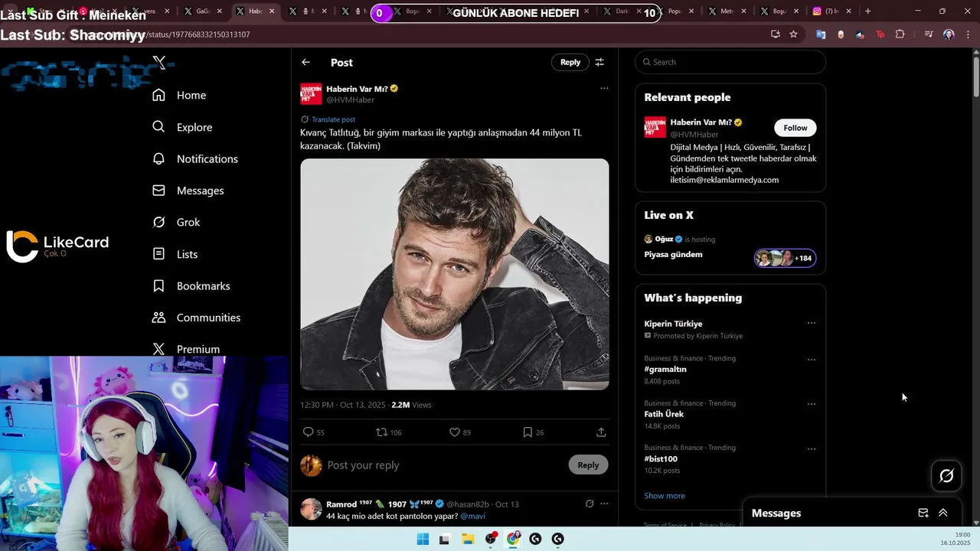Open Bookmarks from sidebar
Screen dimensions: 980x551
tap(191, 285)
